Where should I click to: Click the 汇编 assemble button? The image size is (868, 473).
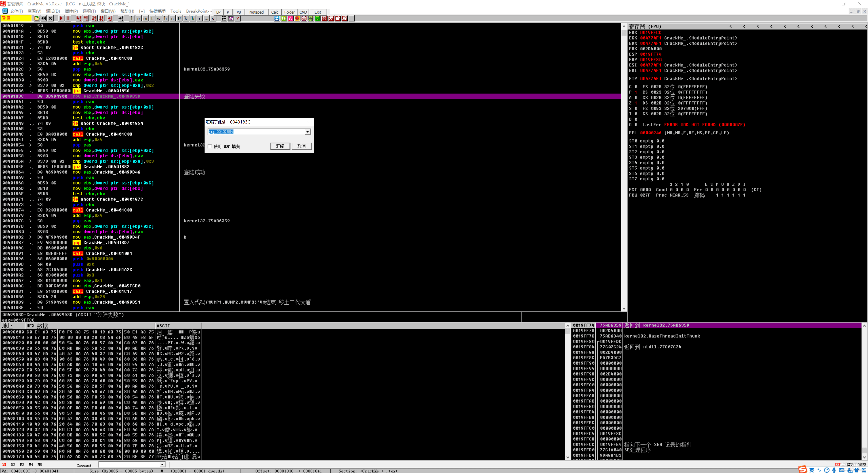(280, 146)
